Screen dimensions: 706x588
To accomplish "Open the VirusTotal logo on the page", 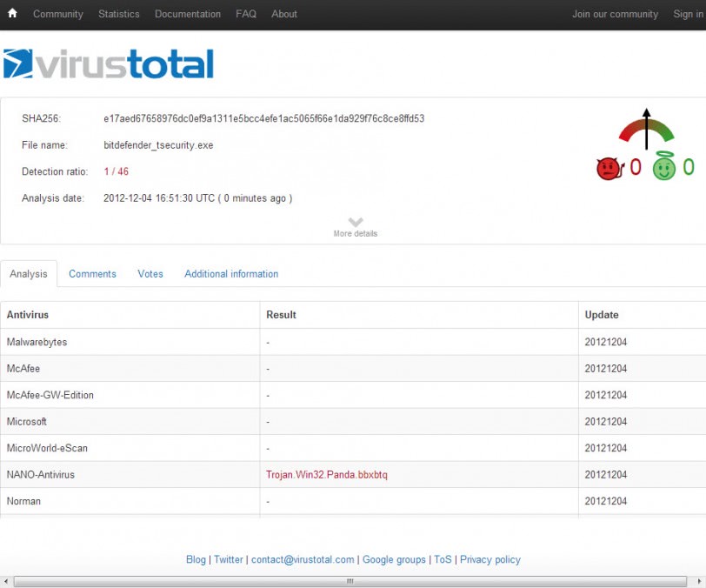I will 109,63.
